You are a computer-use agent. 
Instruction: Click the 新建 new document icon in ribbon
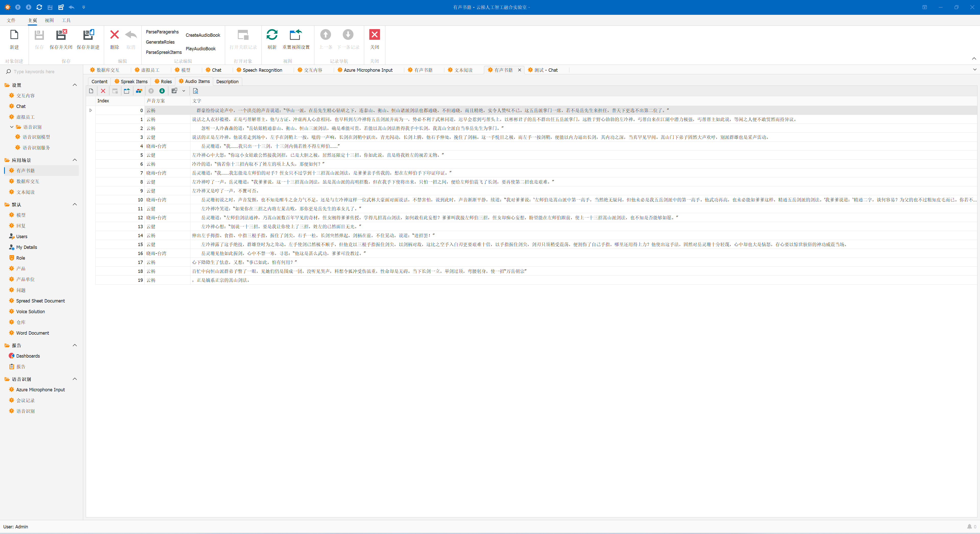(14, 35)
